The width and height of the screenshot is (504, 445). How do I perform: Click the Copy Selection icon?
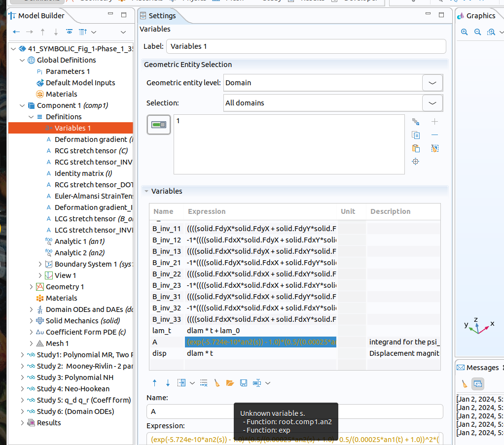click(x=416, y=135)
